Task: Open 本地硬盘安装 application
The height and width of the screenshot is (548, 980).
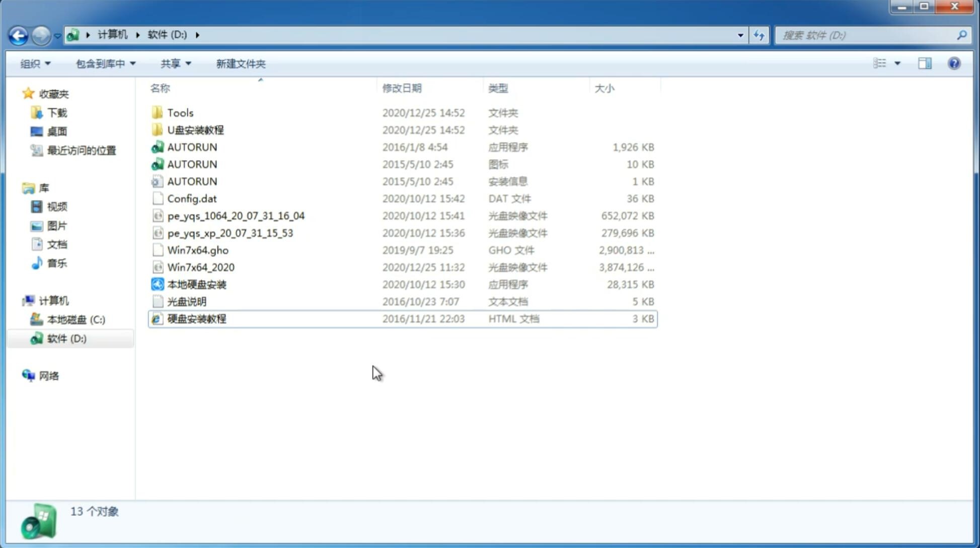Action: [196, 284]
